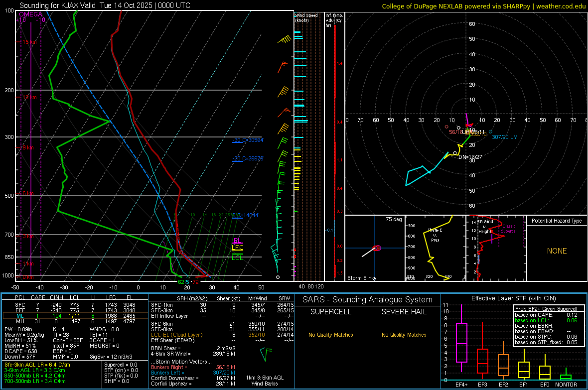Viewport: 588px width, 390px height.
Task: Click the Corfidi Downshear vector row
Action: coord(193,378)
